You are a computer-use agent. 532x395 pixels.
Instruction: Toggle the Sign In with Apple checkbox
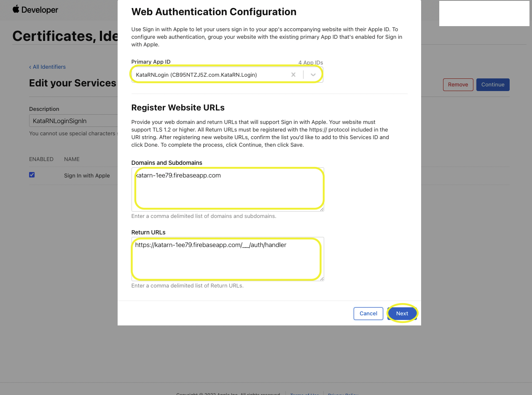click(32, 175)
